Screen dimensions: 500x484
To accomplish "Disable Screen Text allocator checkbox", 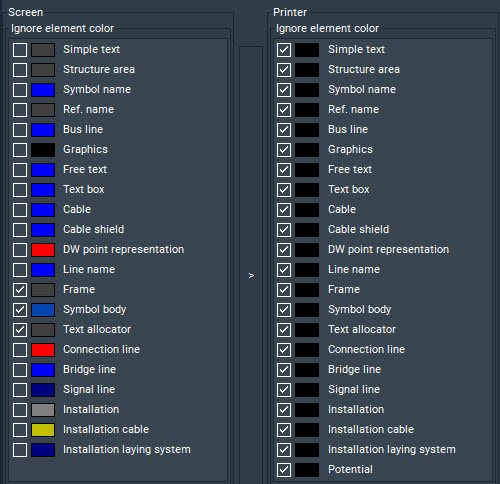I will point(20,330).
